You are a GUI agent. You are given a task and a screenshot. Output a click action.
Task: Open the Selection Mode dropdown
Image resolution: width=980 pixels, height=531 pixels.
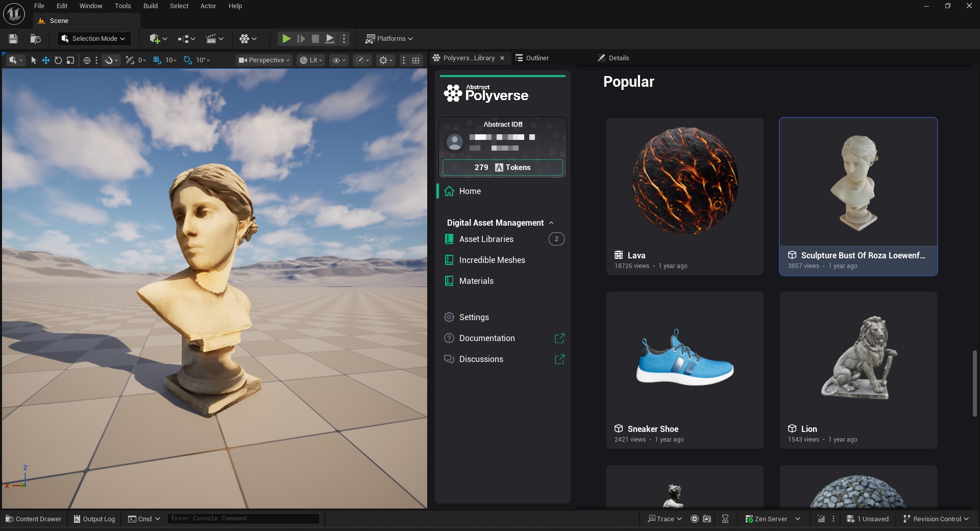[x=94, y=39]
